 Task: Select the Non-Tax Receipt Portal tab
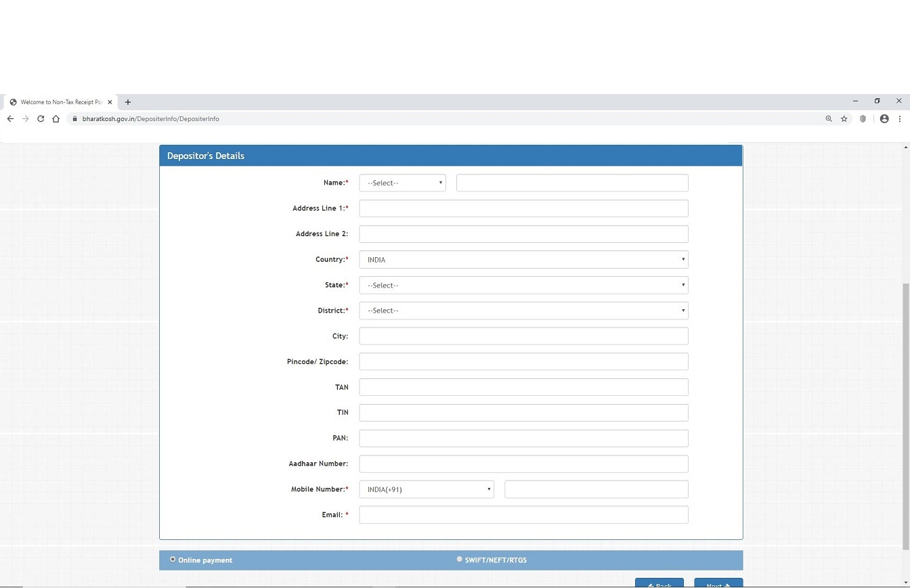60,102
